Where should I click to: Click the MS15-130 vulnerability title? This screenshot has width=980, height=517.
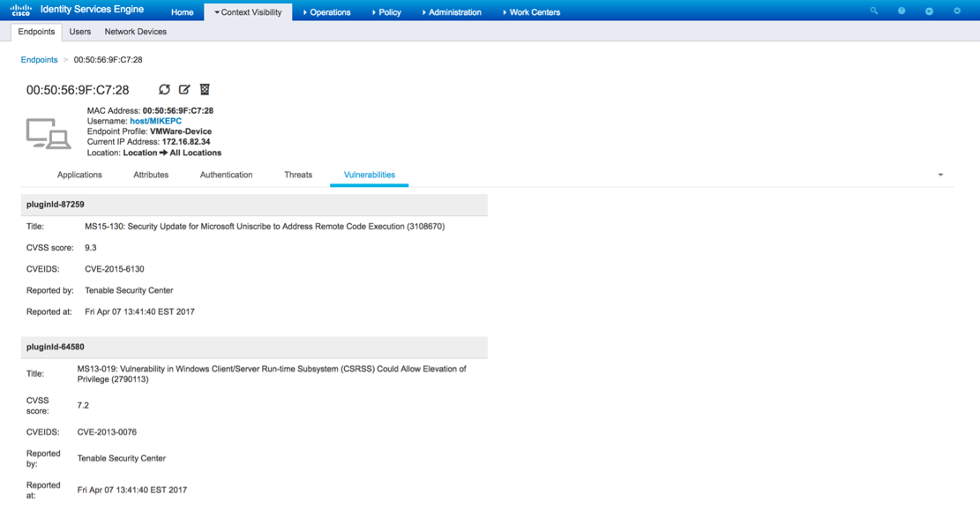tap(265, 227)
